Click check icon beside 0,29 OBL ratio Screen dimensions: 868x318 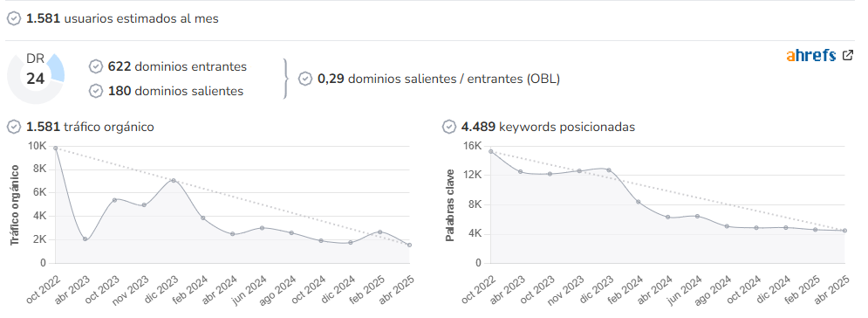(x=305, y=79)
